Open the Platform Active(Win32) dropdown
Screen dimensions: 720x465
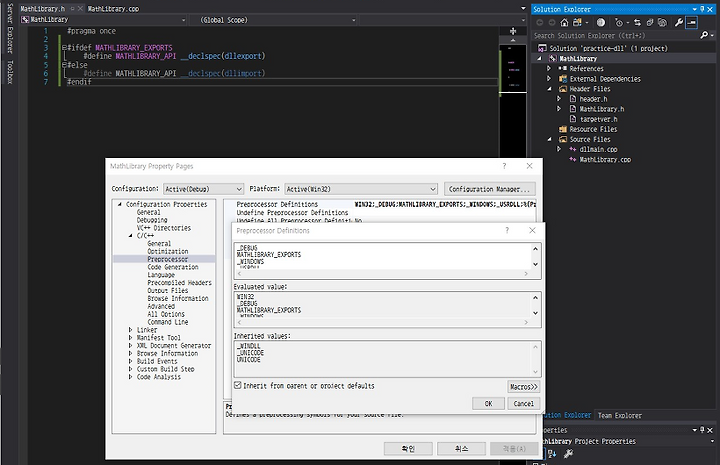pyautogui.click(x=361, y=189)
